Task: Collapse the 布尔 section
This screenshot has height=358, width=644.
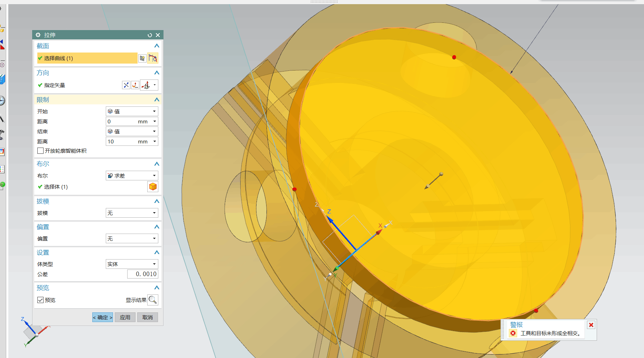Action: [x=157, y=164]
